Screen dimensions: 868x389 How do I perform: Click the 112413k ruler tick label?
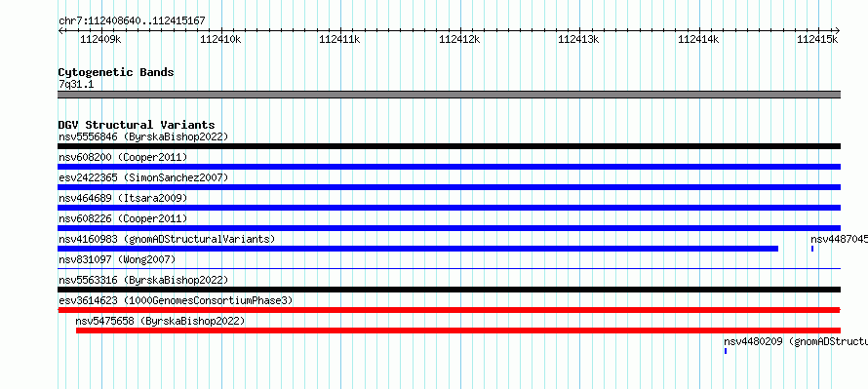(x=578, y=39)
